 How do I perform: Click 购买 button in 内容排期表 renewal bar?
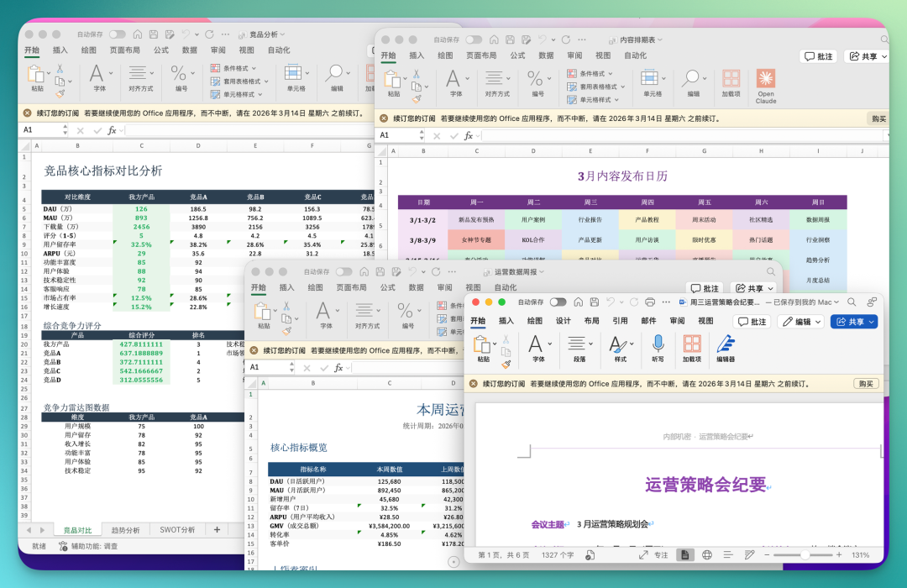(878, 118)
